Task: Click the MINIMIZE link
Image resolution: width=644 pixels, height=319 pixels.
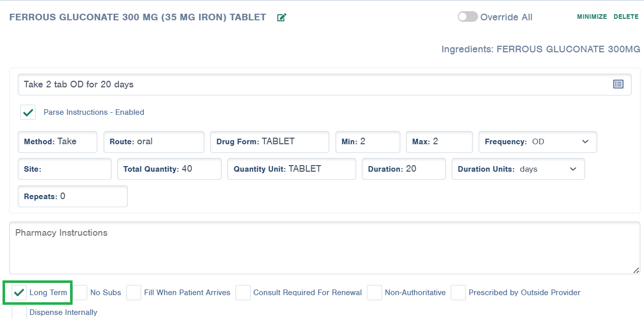Action: coord(592,16)
